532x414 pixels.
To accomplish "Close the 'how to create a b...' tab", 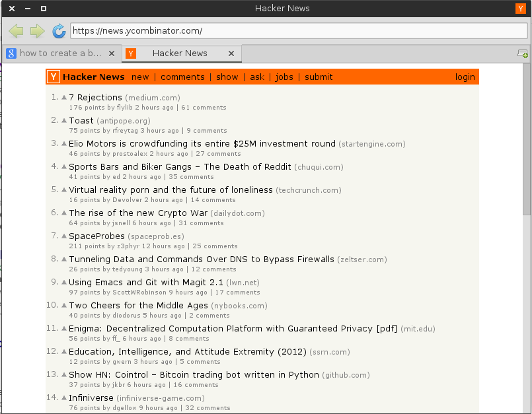I will coord(112,53).
